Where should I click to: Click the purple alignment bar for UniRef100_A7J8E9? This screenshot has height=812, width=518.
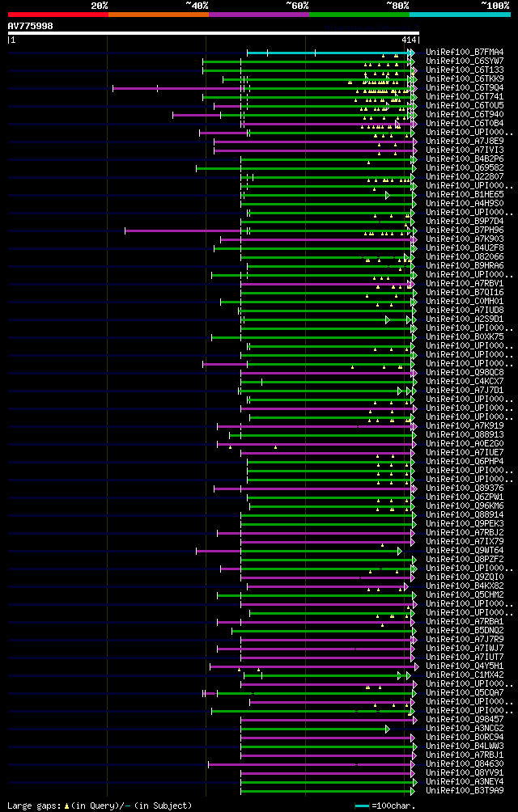(314, 142)
